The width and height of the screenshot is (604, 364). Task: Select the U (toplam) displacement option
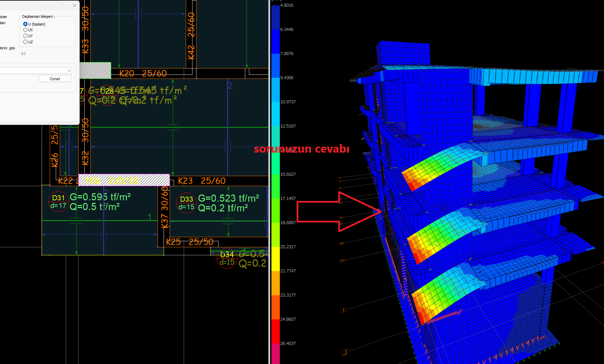pyautogui.click(x=25, y=24)
